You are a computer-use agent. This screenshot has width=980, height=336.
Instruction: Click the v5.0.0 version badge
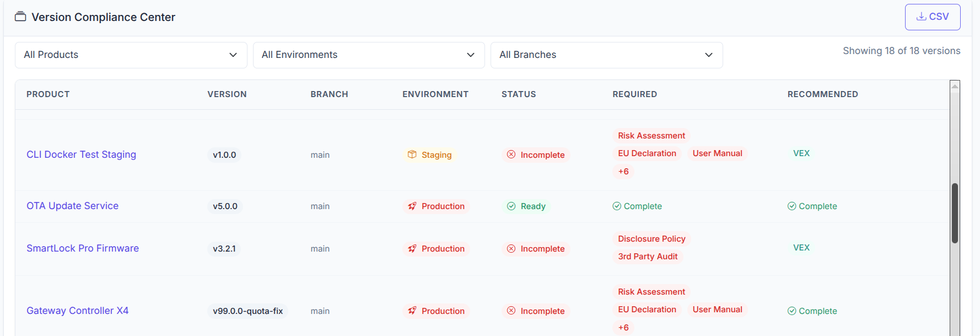tap(225, 206)
